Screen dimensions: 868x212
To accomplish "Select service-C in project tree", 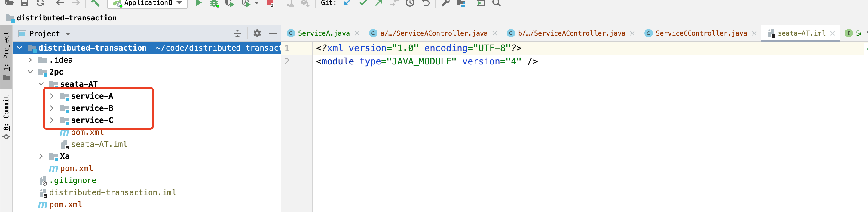I will coord(92,120).
